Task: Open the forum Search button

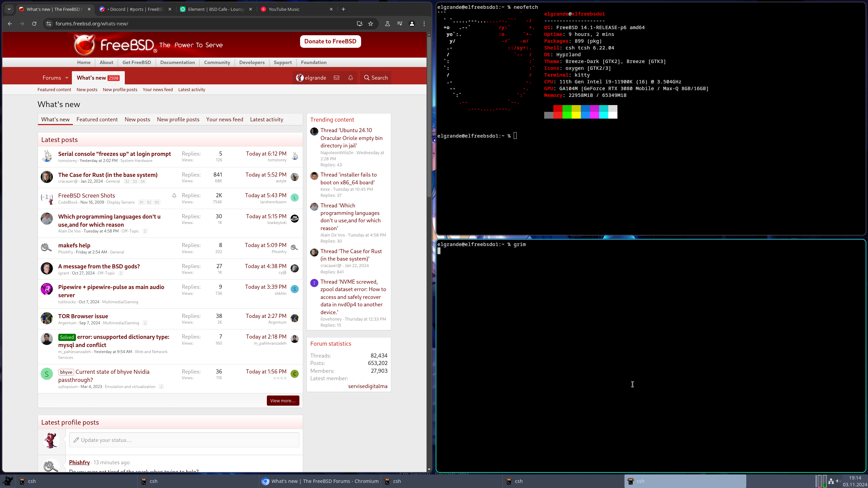Action: coord(376,78)
